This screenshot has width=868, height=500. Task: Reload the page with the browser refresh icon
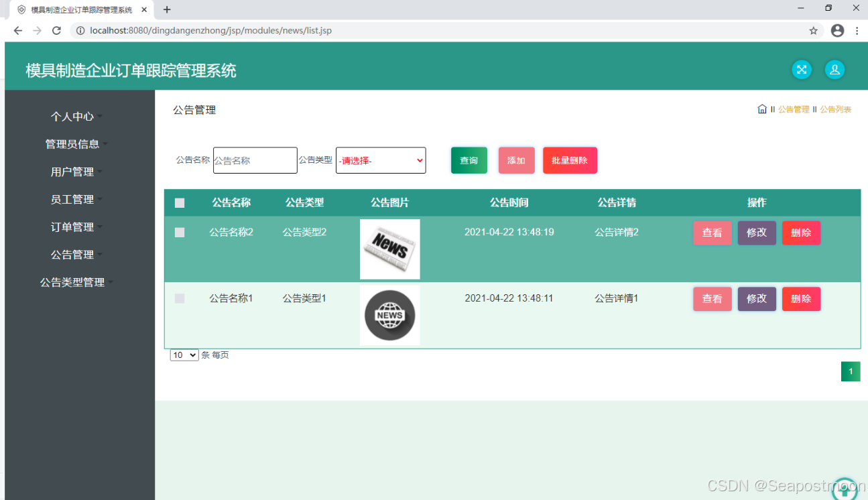[57, 30]
